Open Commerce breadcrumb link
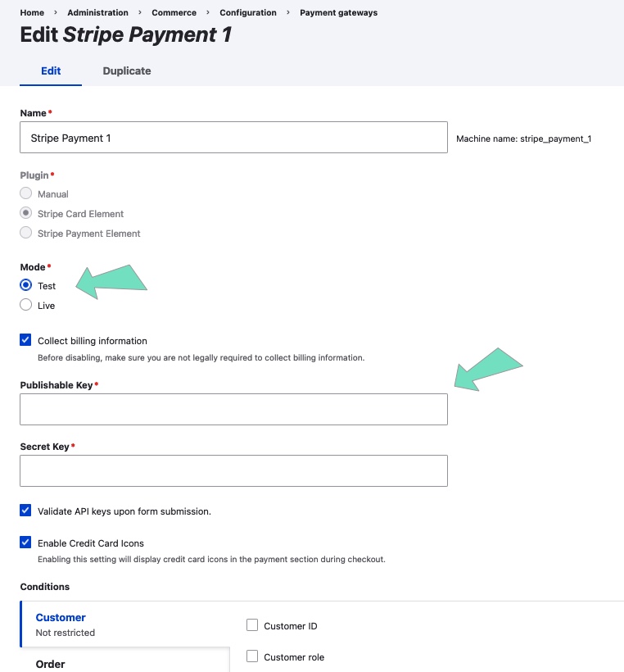Viewport: 624px width, 672px height. coord(174,12)
